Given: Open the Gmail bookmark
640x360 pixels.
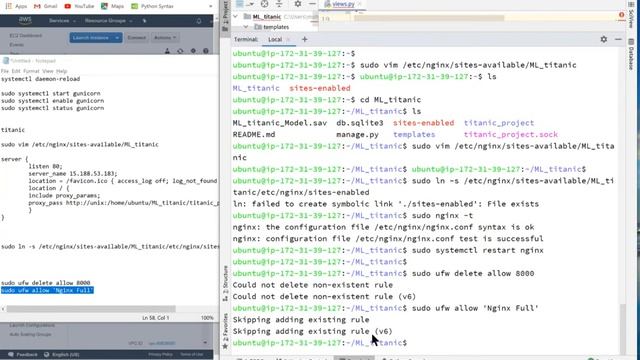Looking at the screenshot, I should (45, 6).
